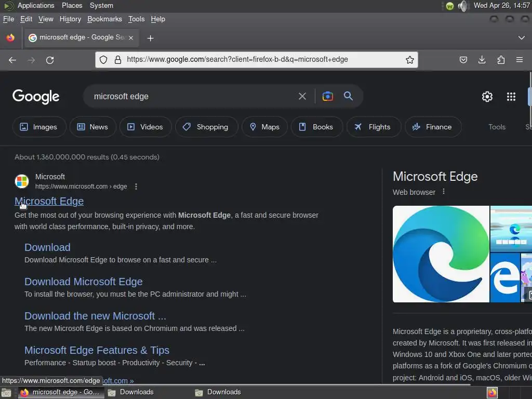
Task: Go back with the browser back arrow
Action: click(x=12, y=60)
